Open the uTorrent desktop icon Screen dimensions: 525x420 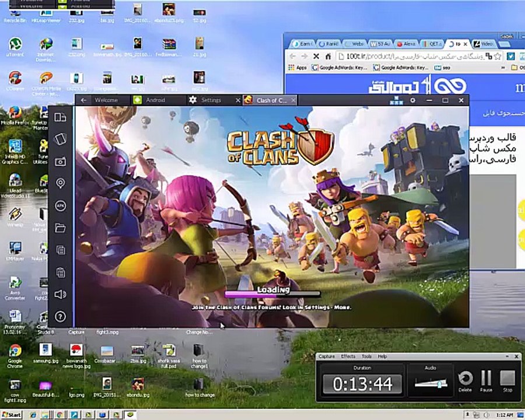tap(15, 47)
